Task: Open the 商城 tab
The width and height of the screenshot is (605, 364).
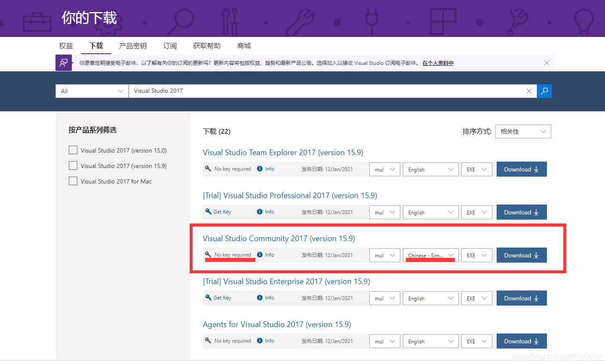Action: point(244,46)
